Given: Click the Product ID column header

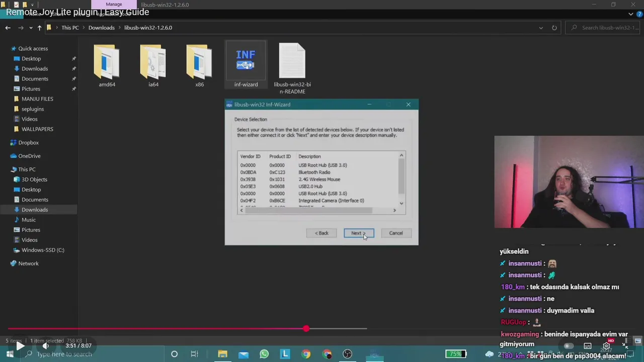Looking at the screenshot, I should click(280, 156).
